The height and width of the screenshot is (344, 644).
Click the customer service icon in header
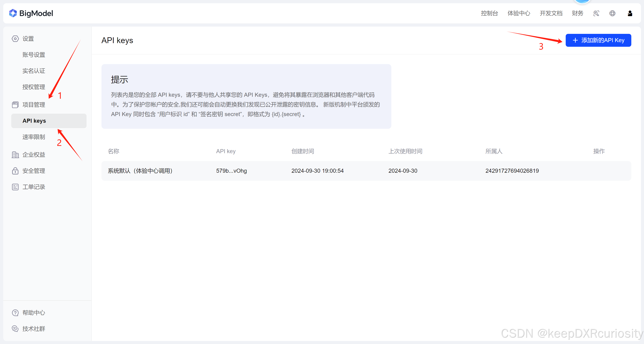pyautogui.click(x=596, y=13)
